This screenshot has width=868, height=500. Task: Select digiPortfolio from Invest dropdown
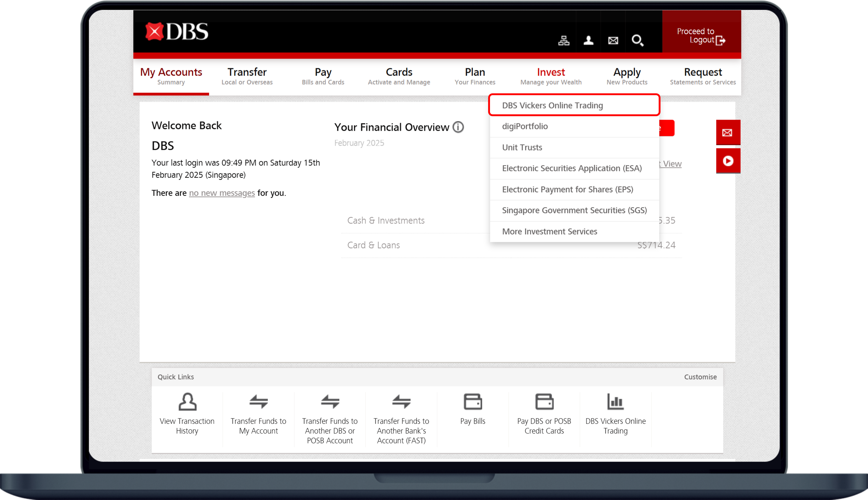(x=574, y=126)
